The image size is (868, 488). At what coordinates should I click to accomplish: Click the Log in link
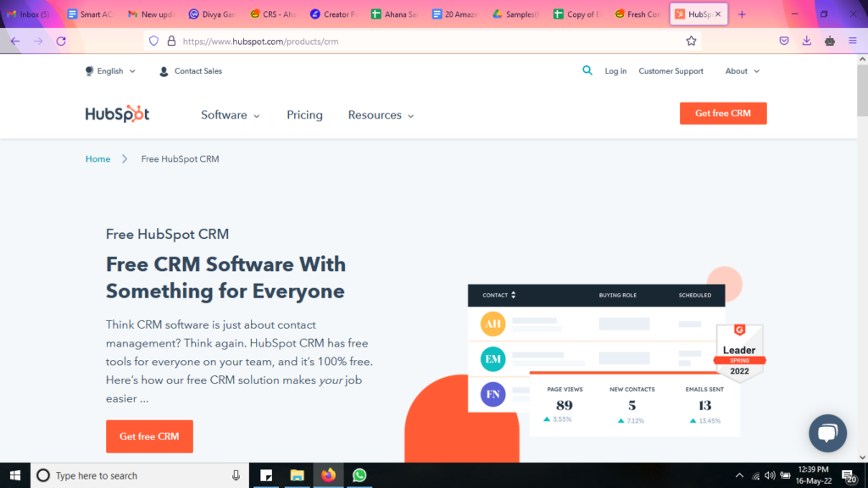[615, 71]
